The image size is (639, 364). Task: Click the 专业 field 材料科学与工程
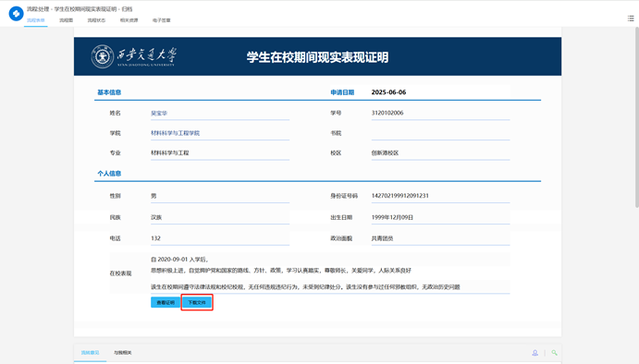pos(220,153)
